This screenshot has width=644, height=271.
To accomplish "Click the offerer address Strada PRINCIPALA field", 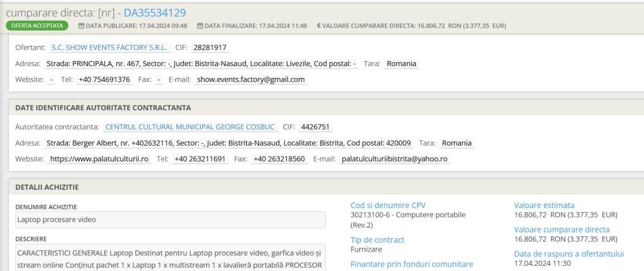I will point(201,64).
